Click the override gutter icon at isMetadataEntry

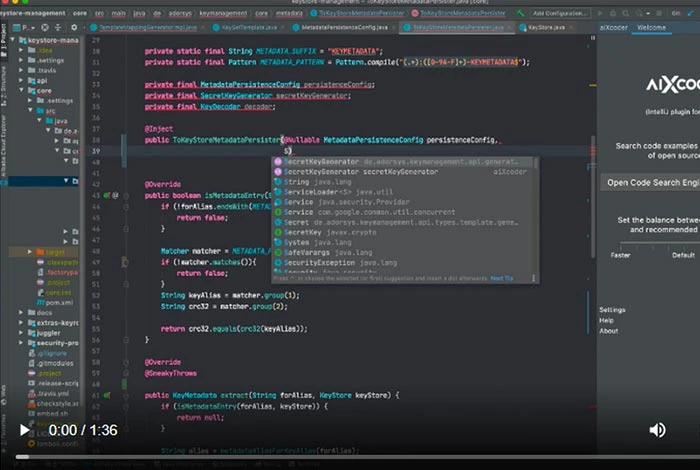click(107, 195)
